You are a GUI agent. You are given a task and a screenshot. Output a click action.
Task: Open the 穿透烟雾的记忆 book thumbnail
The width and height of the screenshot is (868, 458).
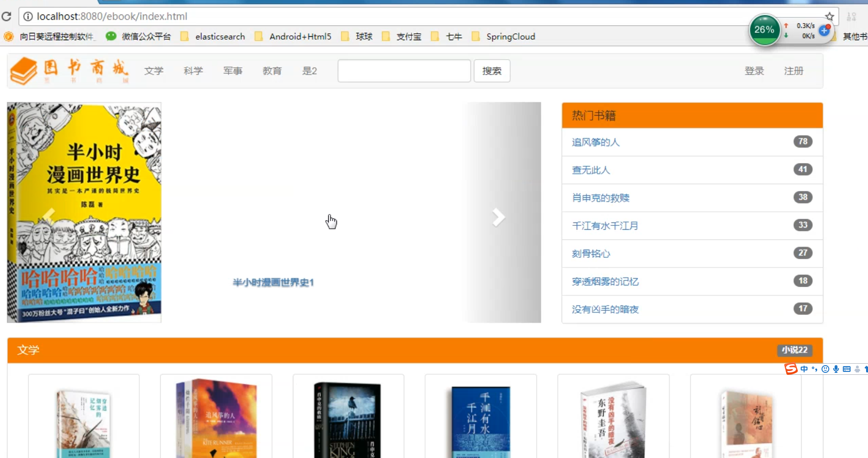84,424
